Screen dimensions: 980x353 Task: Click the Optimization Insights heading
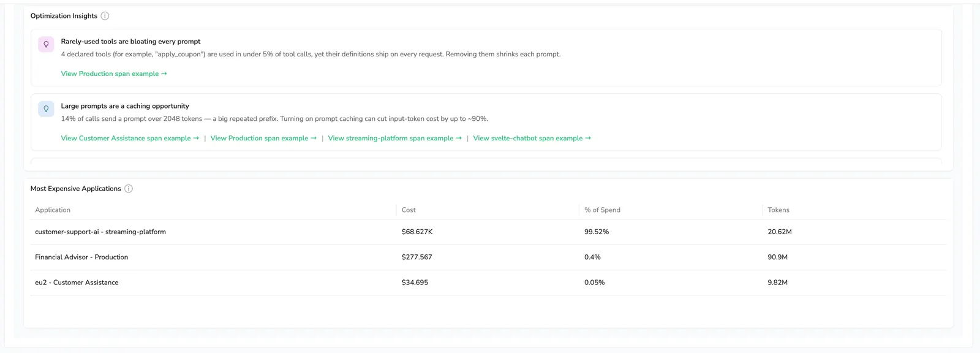click(x=64, y=16)
